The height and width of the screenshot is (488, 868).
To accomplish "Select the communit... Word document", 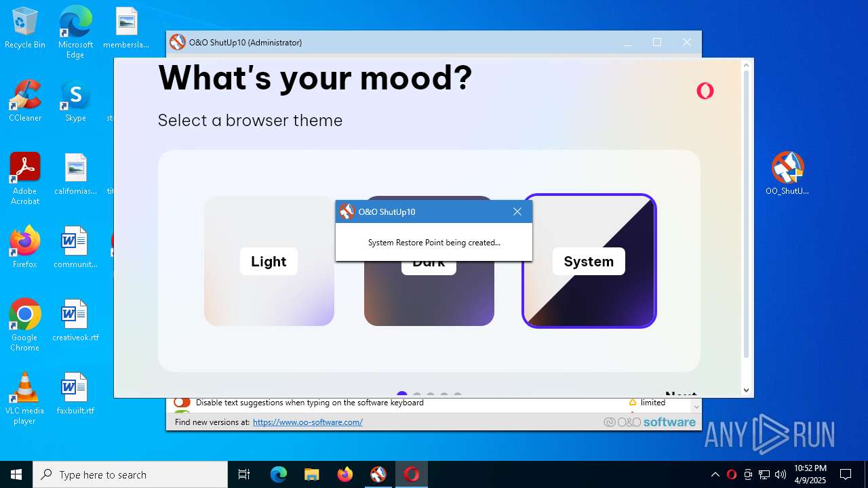I will pos(75,247).
